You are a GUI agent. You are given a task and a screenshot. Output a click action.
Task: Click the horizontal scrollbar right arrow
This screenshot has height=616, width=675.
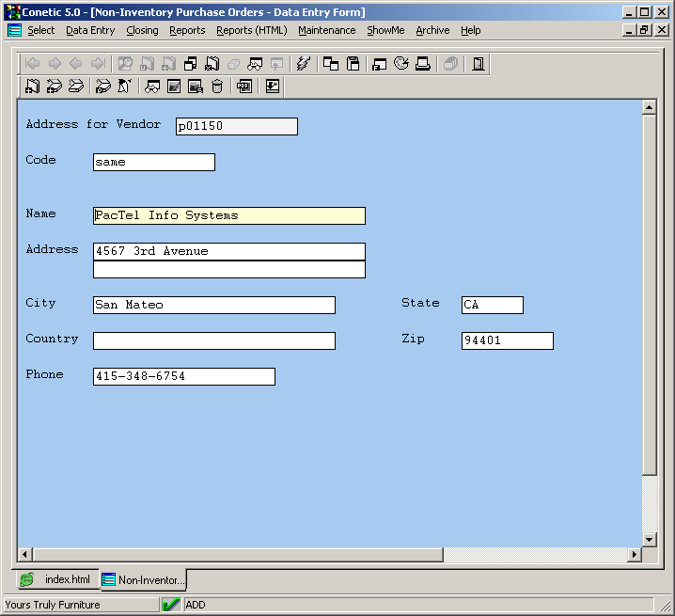[634, 555]
